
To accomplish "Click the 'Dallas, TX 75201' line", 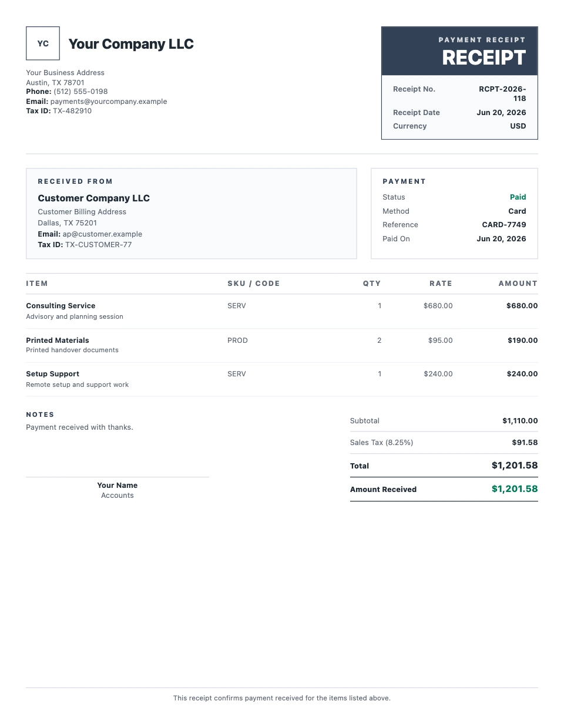I will point(68,223).
